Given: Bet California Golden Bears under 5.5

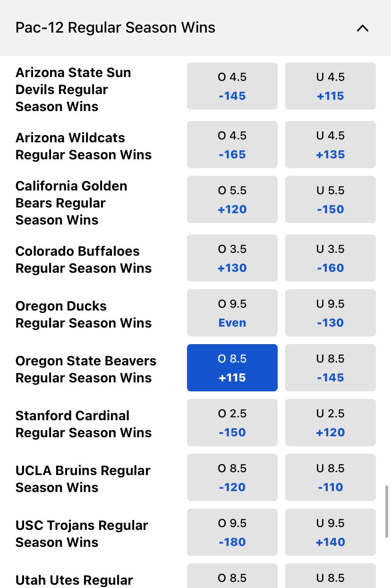Looking at the screenshot, I should pyautogui.click(x=330, y=199).
